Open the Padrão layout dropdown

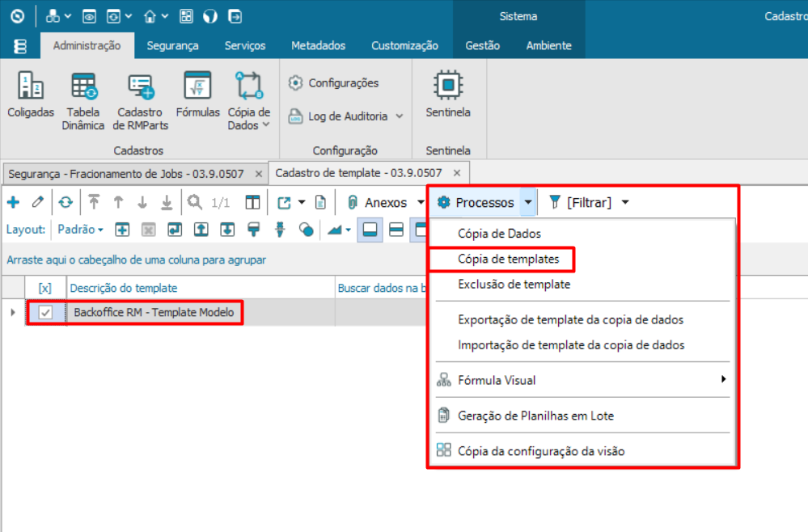(x=80, y=230)
